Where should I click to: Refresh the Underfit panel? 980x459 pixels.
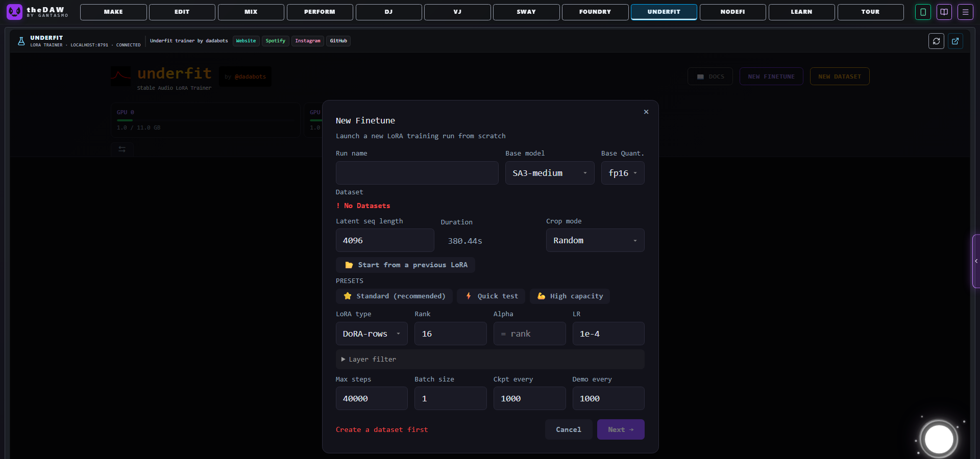[x=936, y=41]
